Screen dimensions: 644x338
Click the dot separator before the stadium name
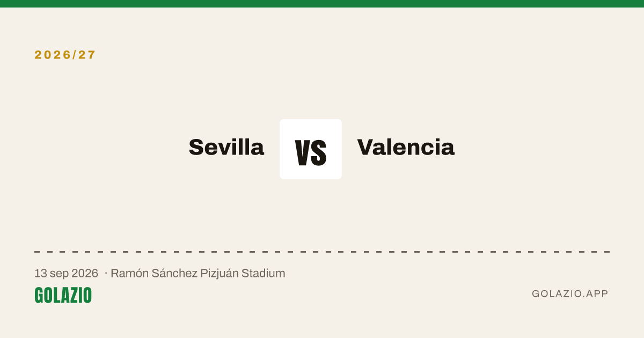(106, 274)
